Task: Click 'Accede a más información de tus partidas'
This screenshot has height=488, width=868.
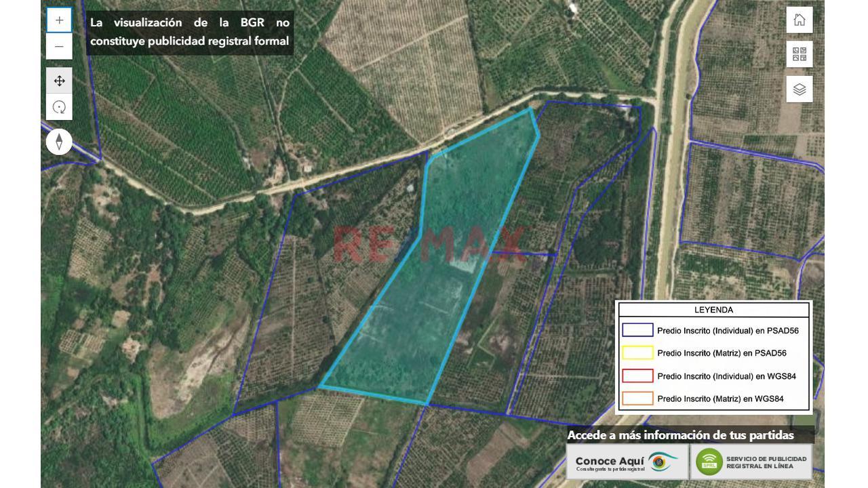Action: [680, 435]
